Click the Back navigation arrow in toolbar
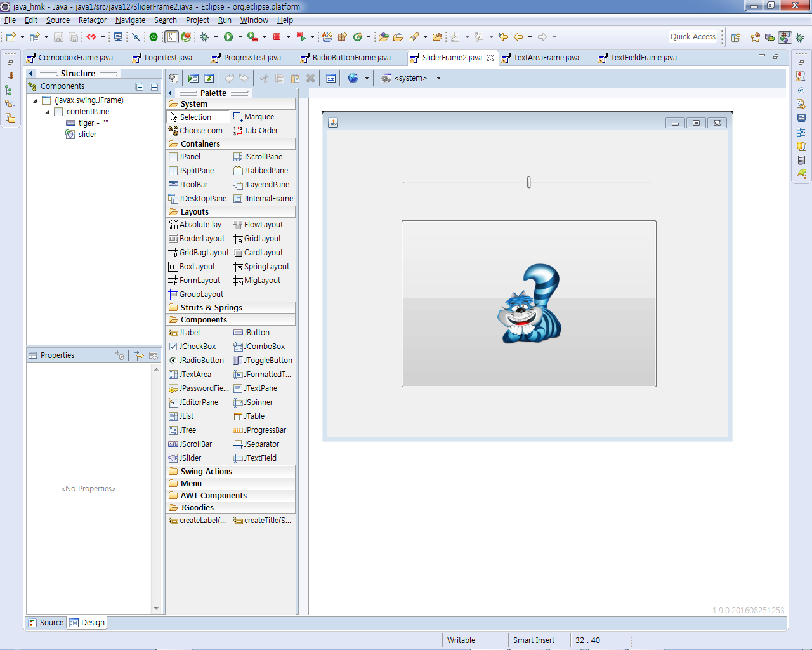This screenshot has height=650, width=812. [x=518, y=37]
